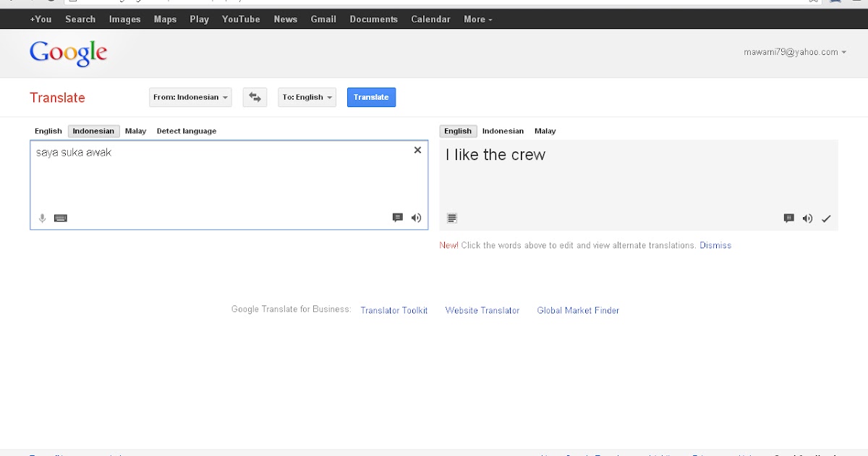Open the Website Translator link
The width and height of the screenshot is (868, 456).
pos(482,311)
